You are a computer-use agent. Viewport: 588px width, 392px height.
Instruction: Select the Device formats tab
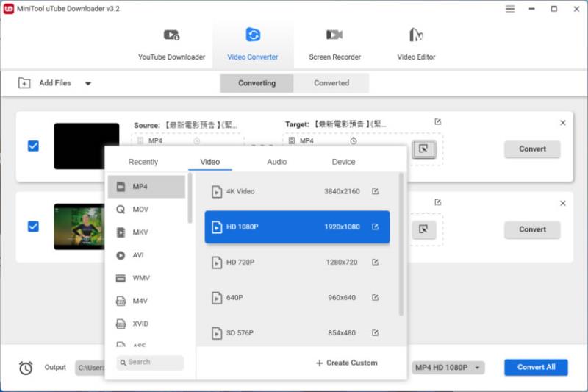tap(343, 162)
